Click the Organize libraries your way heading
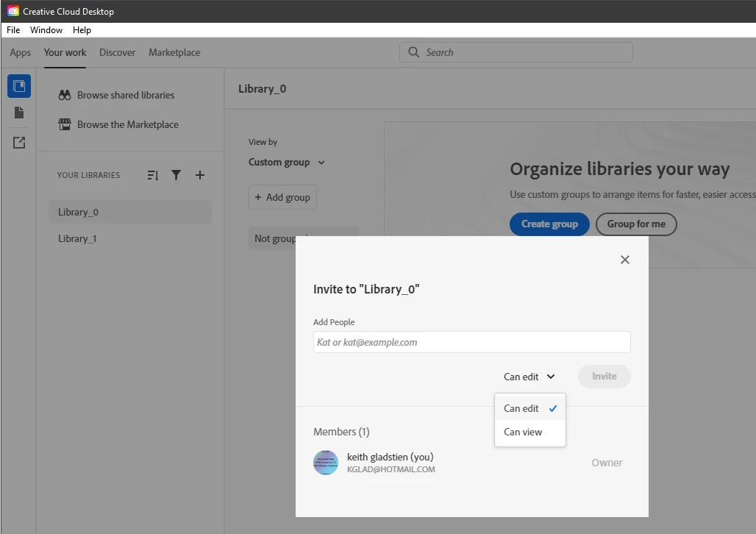The width and height of the screenshot is (756, 534). (619, 169)
